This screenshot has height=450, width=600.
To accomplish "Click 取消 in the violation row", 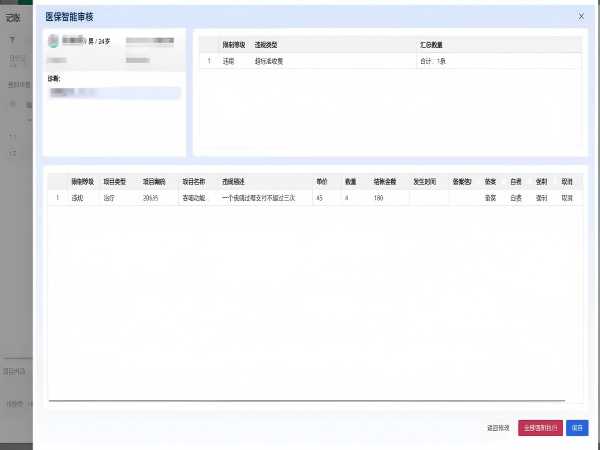I will [567, 198].
